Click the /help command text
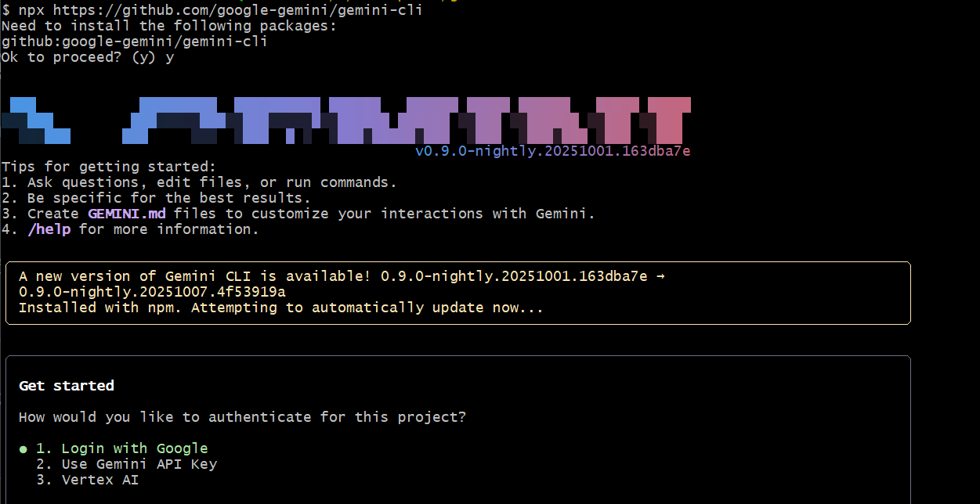 pos(49,229)
